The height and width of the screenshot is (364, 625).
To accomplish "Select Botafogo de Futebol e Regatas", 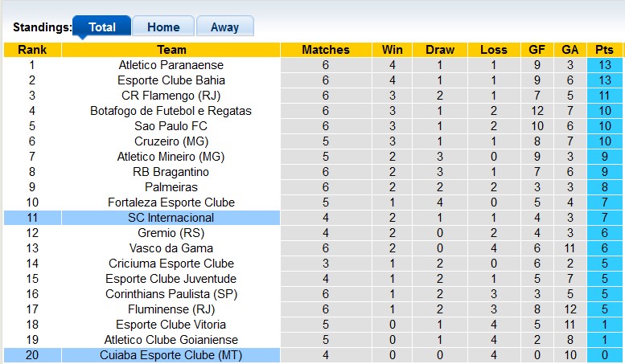I will (x=171, y=111).
